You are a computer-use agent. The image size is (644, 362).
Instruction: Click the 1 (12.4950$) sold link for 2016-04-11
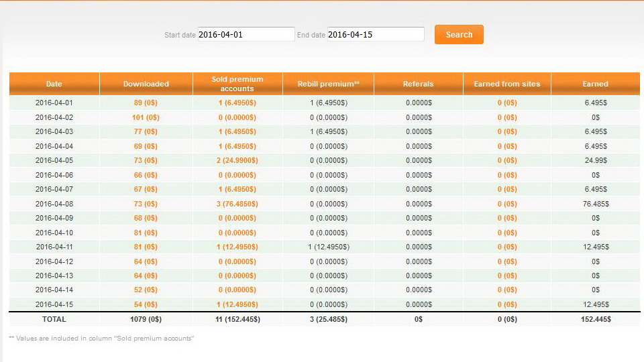tap(237, 247)
